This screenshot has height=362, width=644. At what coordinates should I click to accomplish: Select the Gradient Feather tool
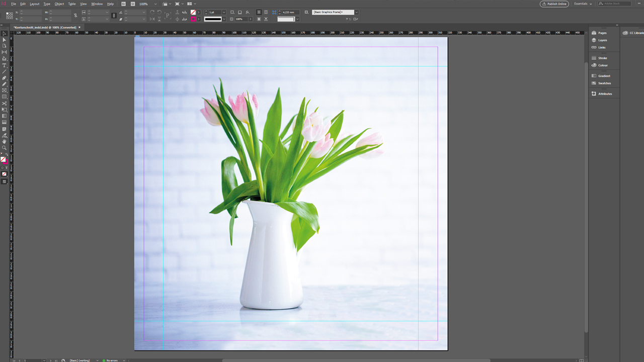click(5, 122)
